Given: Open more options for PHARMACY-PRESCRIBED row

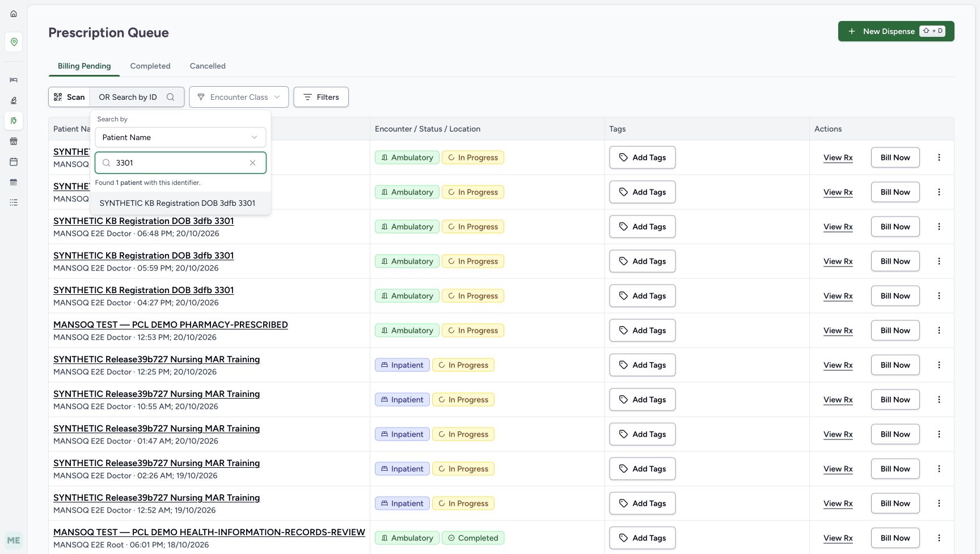Looking at the screenshot, I should [x=939, y=331].
